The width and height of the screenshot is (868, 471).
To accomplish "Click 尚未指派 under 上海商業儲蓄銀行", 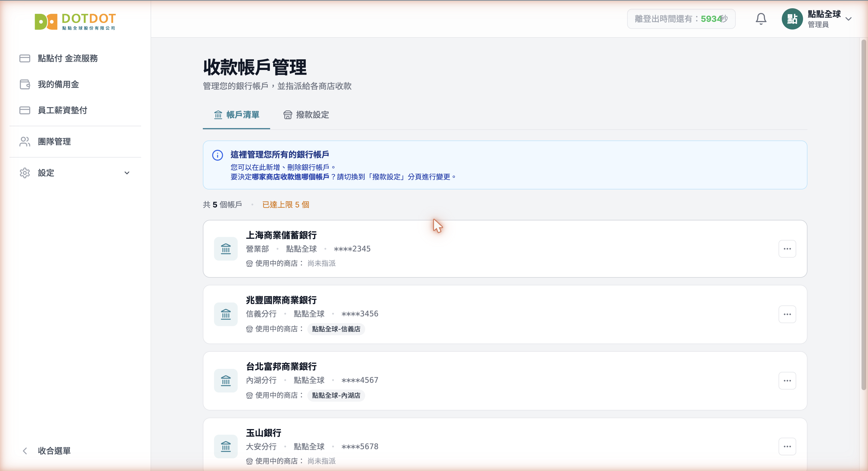I will point(322,263).
